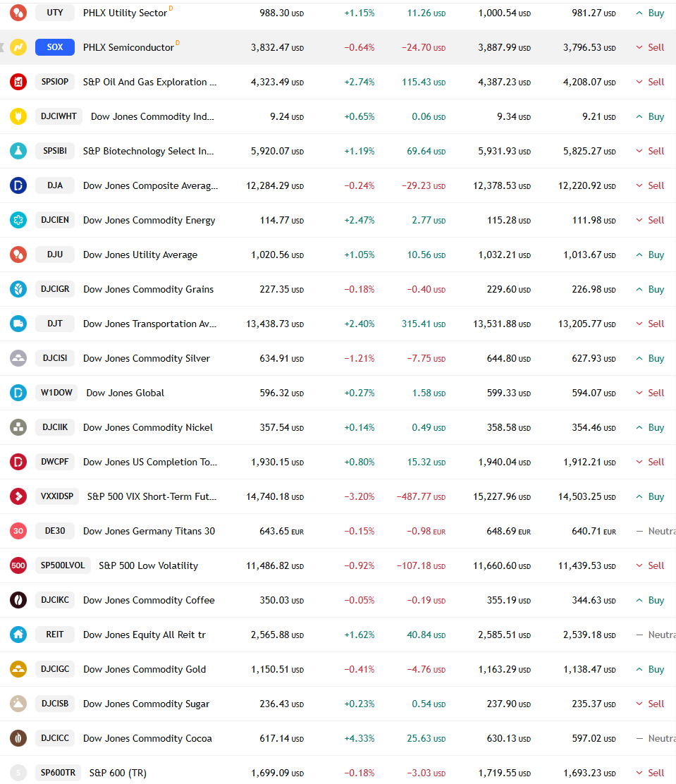
Task: Click the SP600TR grey logo icon
Action: coord(18,771)
